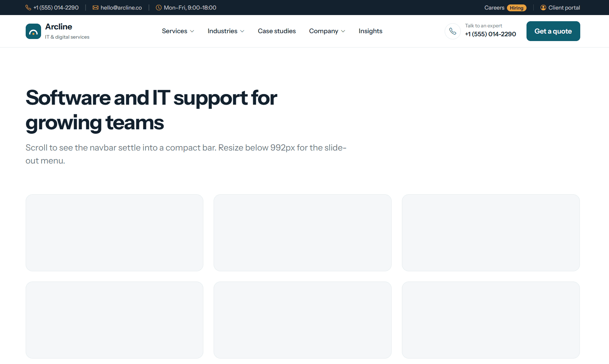The height and width of the screenshot is (364, 609).
Task: Open the Case studies menu item
Action: (277, 31)
